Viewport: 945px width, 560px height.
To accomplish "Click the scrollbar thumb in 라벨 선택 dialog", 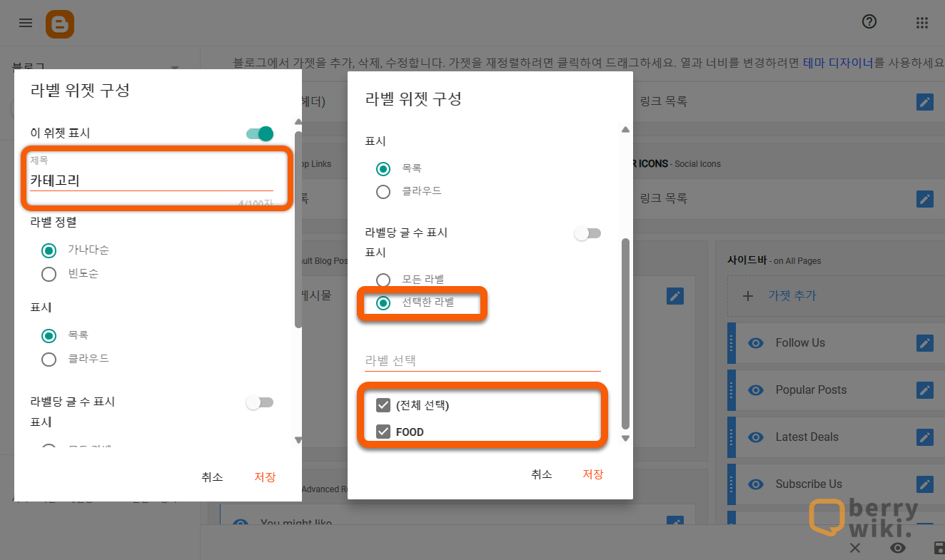I will [626, 333].
